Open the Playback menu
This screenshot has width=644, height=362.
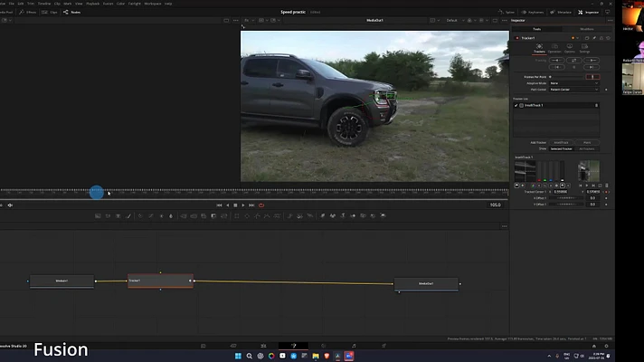(92, 4)
